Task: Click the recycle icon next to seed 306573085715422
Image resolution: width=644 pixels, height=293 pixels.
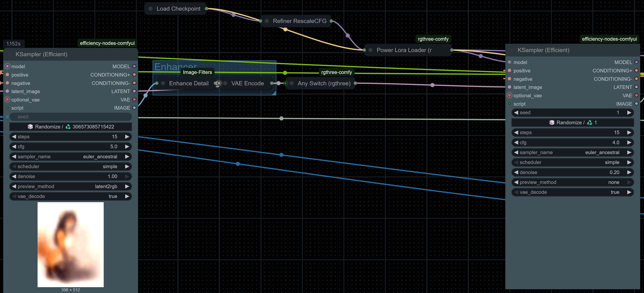Action: pos(68,127)
